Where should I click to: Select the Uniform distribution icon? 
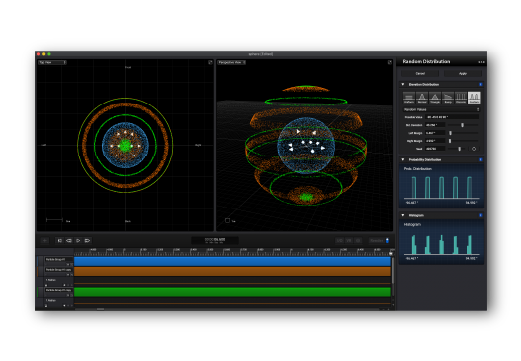point(409,98)
